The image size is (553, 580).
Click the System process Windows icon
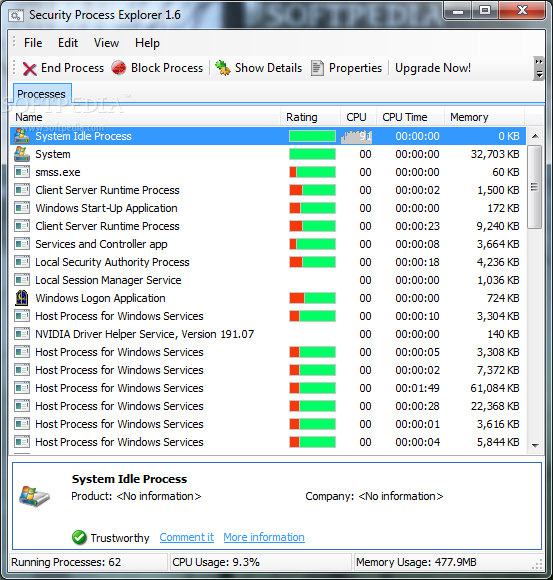[22, 154]
